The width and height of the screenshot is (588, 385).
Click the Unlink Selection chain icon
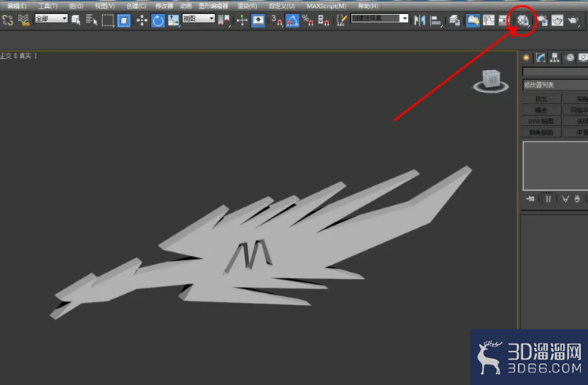pos(8,20)
